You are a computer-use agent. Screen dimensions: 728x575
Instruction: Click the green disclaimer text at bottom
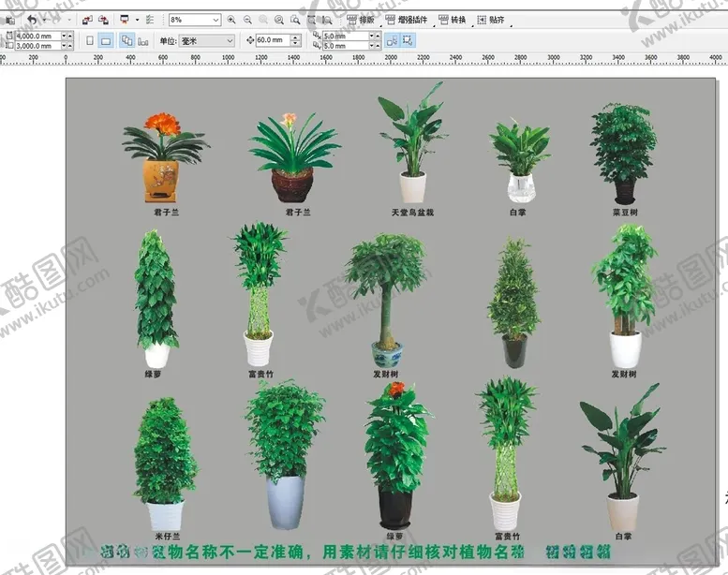click(355, 553)
